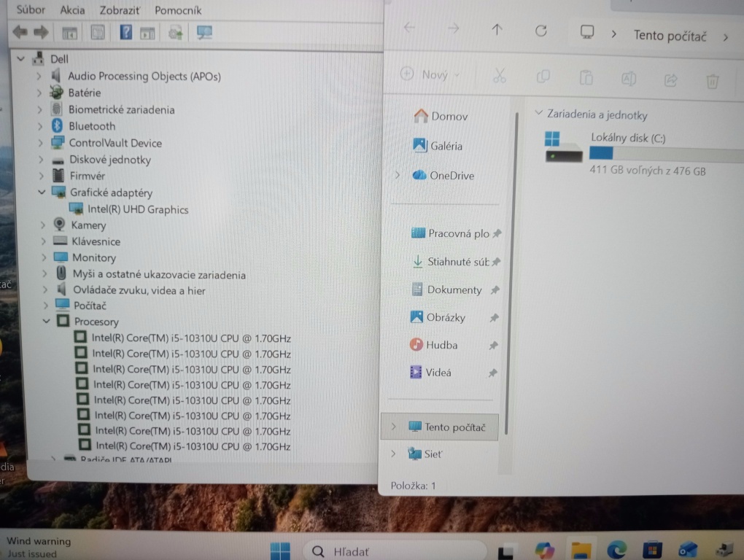Unpin Obrázky using its pin icon
Screen dimensions: 744x560
pyautogui.click(x=496, y=317)
